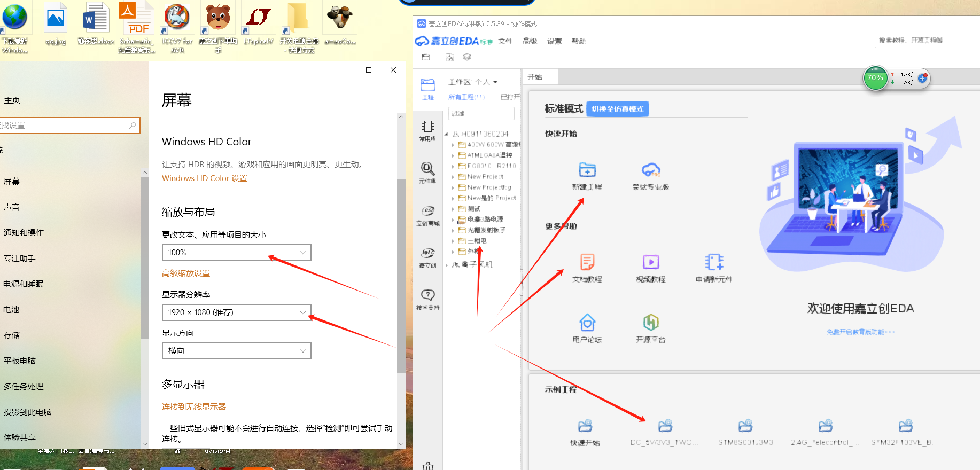The height and width of the screenshot is (470, 980).
Task: Select the EG8010_IR2110 project item
Action: (x=488, y=166)
